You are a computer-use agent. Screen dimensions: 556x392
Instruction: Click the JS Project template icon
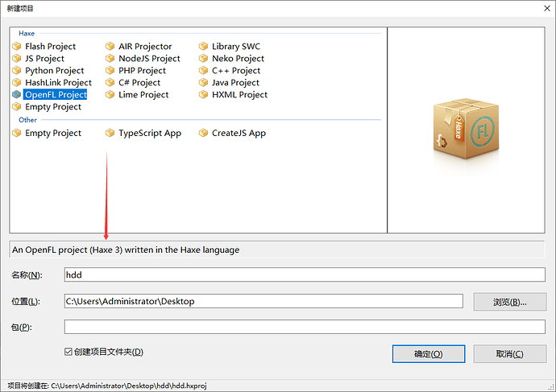[17, 59]
